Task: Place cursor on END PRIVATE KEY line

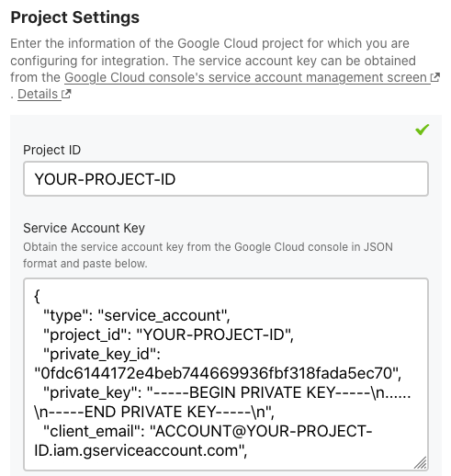Action: coord(154,412)
